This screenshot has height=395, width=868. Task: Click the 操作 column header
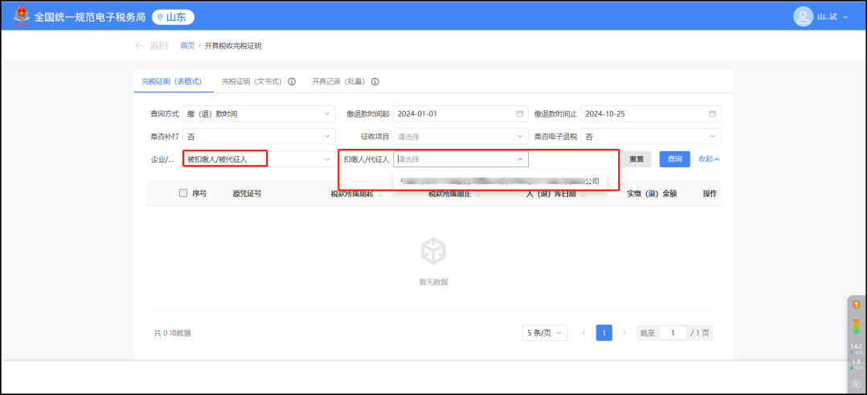[x=710, y=194]
